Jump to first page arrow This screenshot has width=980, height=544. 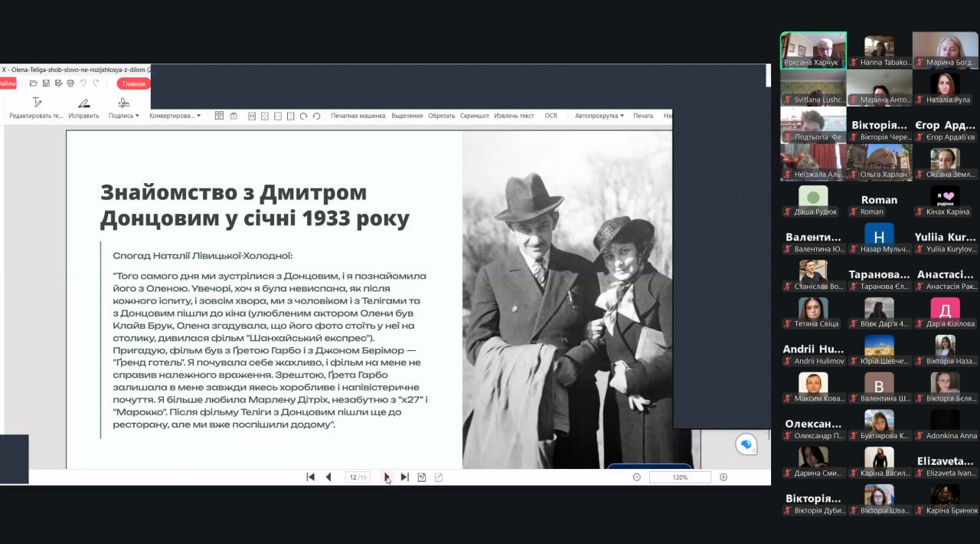310,477
